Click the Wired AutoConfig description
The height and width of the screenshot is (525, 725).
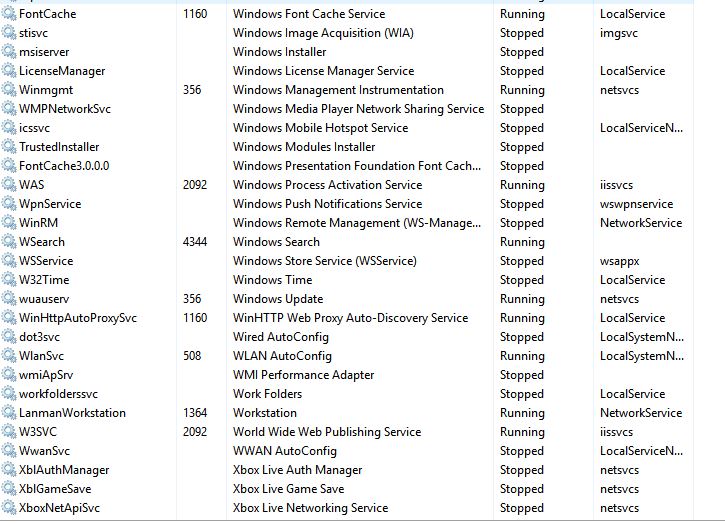click(x=281, y=337)
